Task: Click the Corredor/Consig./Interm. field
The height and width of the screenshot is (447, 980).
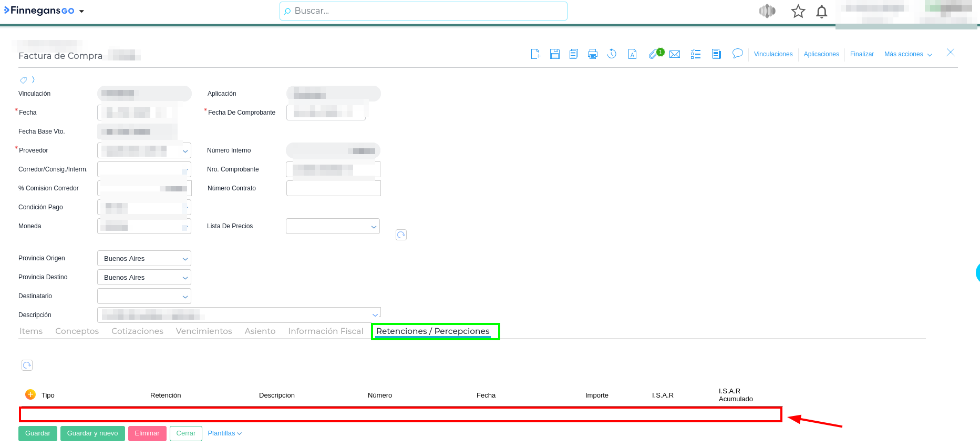Action: click(x=144, y=169)
